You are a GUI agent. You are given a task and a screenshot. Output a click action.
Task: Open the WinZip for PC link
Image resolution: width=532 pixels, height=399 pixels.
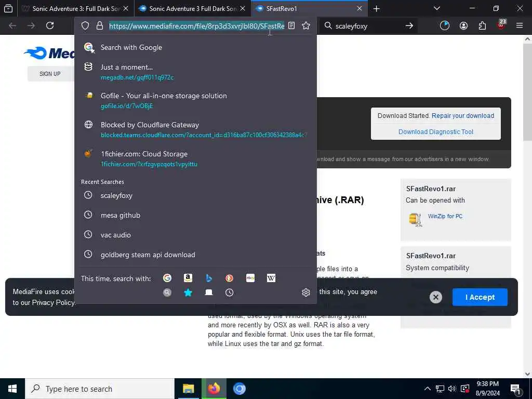[445, 216]
